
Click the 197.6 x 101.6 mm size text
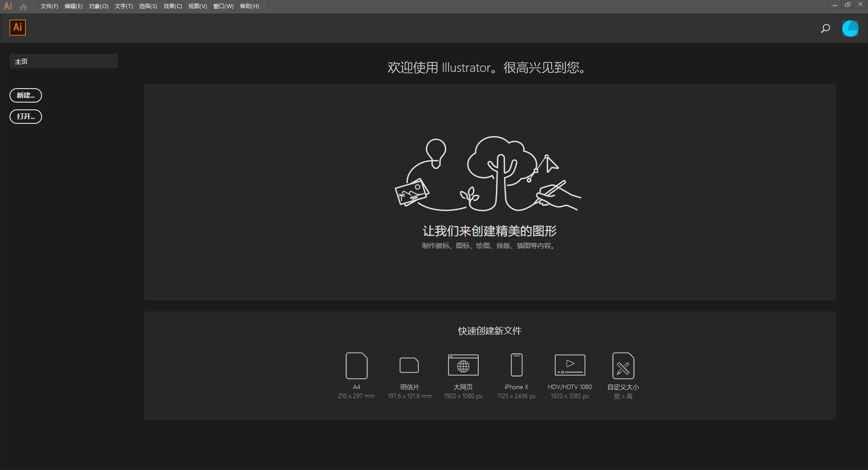(x=410, y=396)
